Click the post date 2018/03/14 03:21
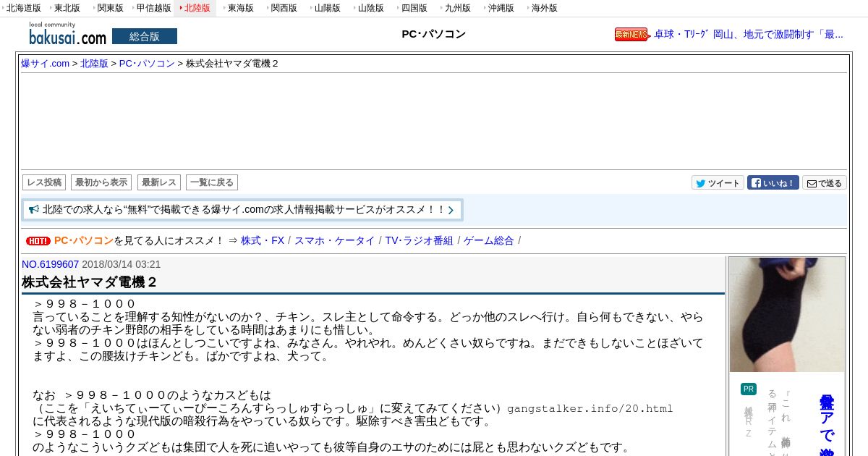Screen dimensions: 868x456 pos(122,264)
